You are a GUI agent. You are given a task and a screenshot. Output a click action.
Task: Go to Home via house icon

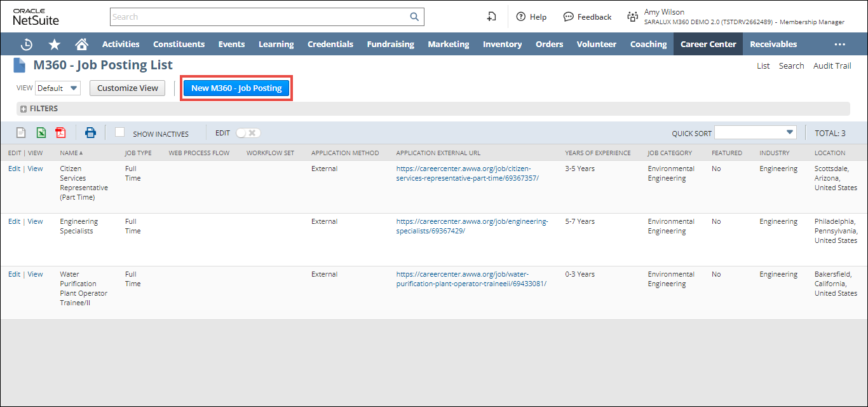click(81, 45)
